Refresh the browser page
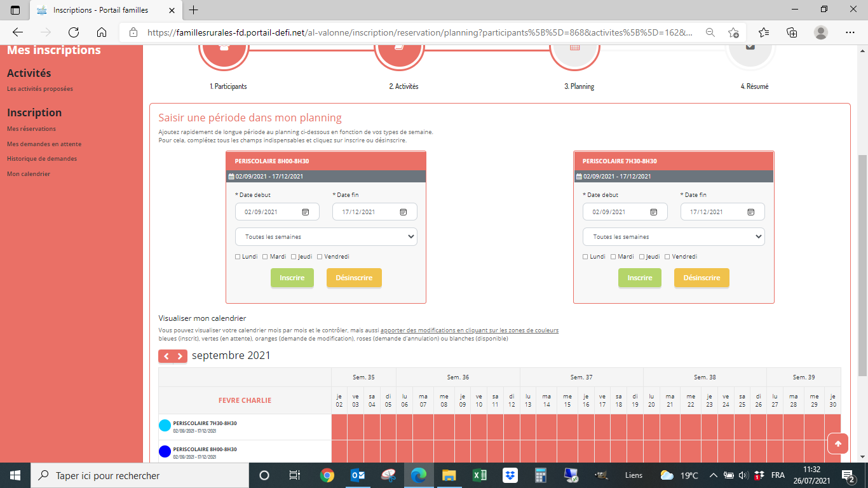Screen dimensions: 868x488 pyautogui.click(x=74, y=32)
